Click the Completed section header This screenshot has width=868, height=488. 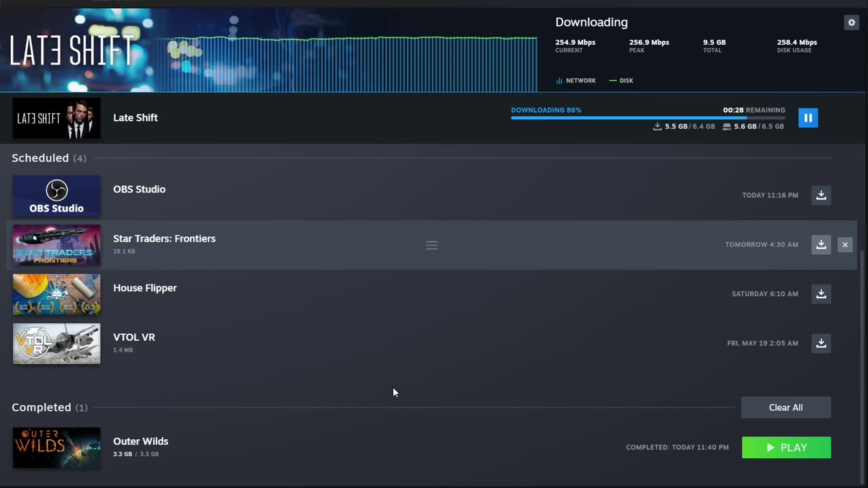[50, 407]
